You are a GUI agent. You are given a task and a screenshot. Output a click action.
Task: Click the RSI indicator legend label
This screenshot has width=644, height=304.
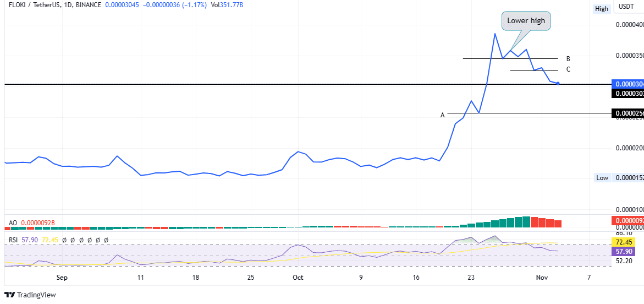[14, 240]
